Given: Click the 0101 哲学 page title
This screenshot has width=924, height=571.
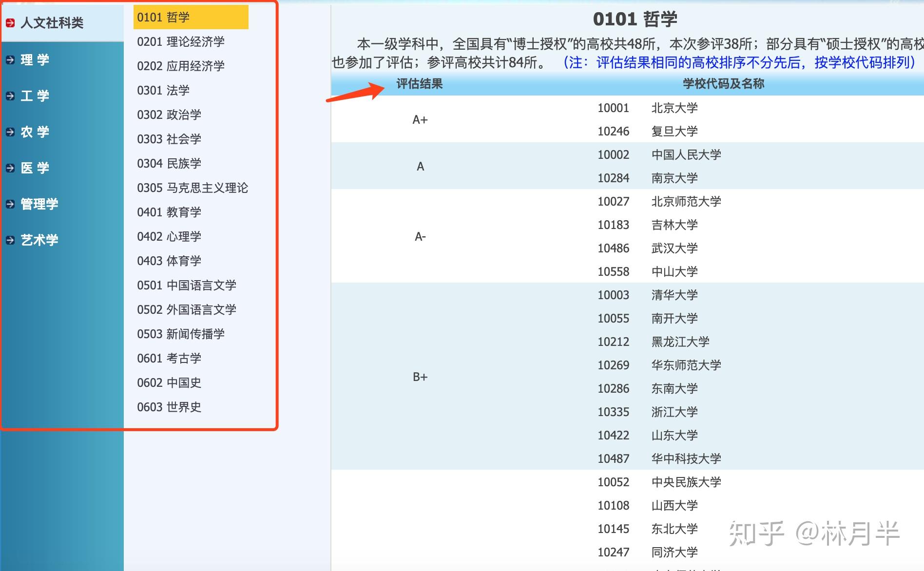Looking at the screenshot, I should click(x=635, y=19).
